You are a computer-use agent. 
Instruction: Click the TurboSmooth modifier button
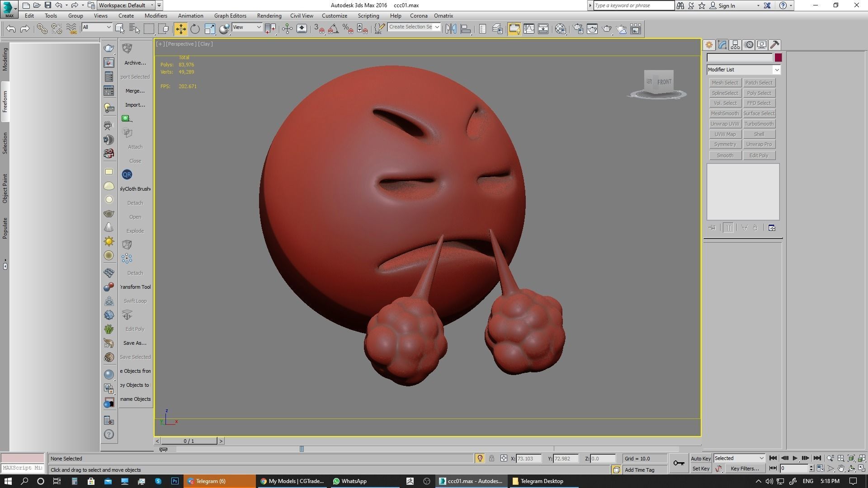759,124
